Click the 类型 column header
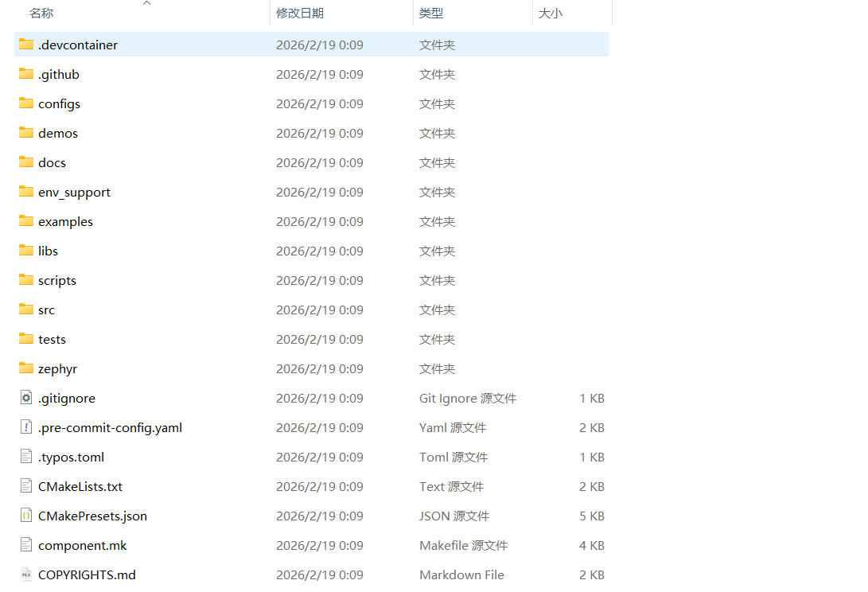The height and width of the screenshot is (592, 868). point(431,14)
